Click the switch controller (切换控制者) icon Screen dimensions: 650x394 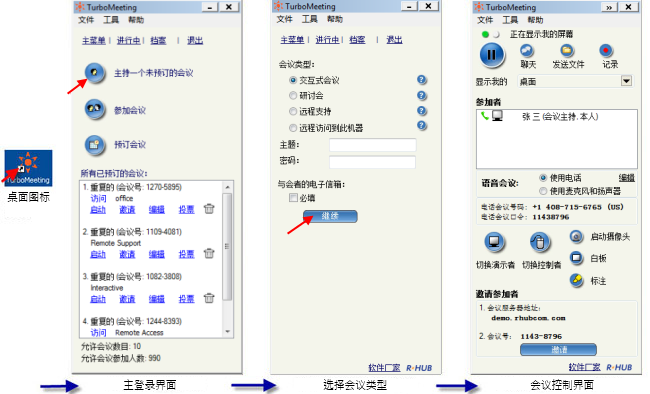click(x=540, y=242)
